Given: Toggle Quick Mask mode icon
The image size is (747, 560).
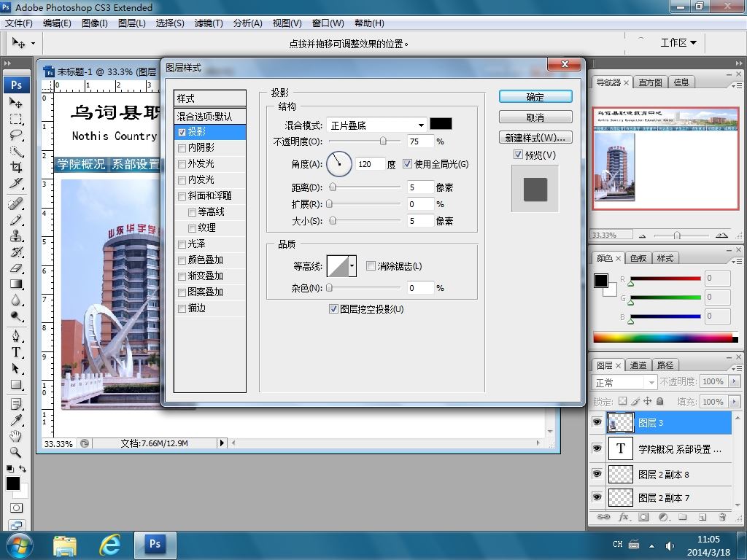Looking at the screenshot, I should (x=16, y=508).
